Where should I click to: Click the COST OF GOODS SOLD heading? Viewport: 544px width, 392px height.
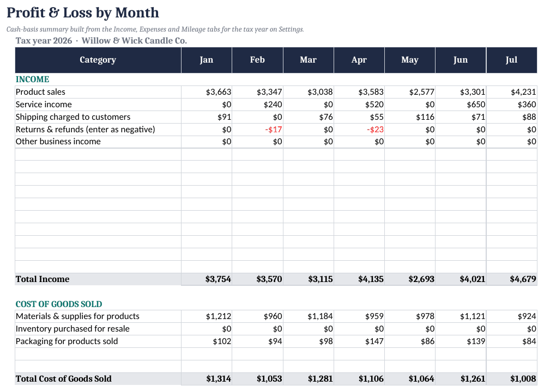(x=59, y=304)
